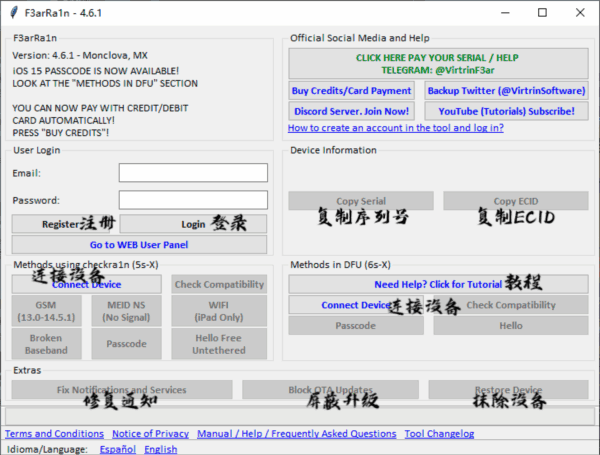
Task: Click the Hello button in DFU methods
Action: click(511, 326)
